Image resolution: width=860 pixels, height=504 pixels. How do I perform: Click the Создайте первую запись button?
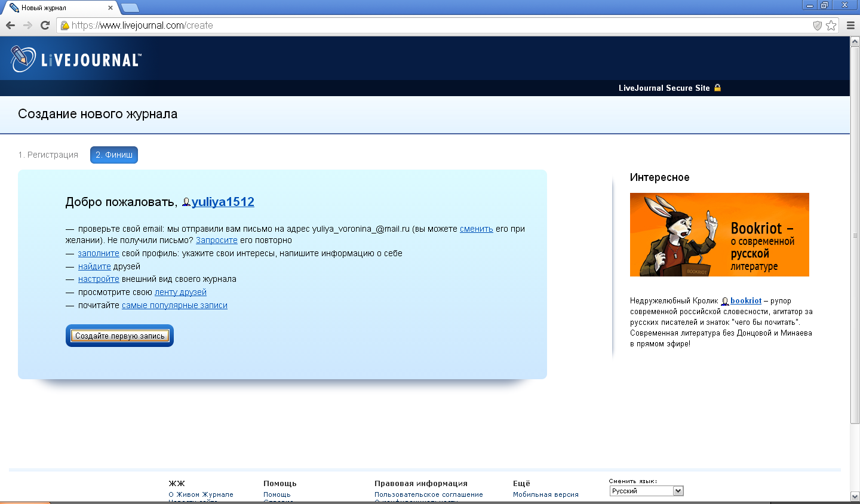coord(119,336)
